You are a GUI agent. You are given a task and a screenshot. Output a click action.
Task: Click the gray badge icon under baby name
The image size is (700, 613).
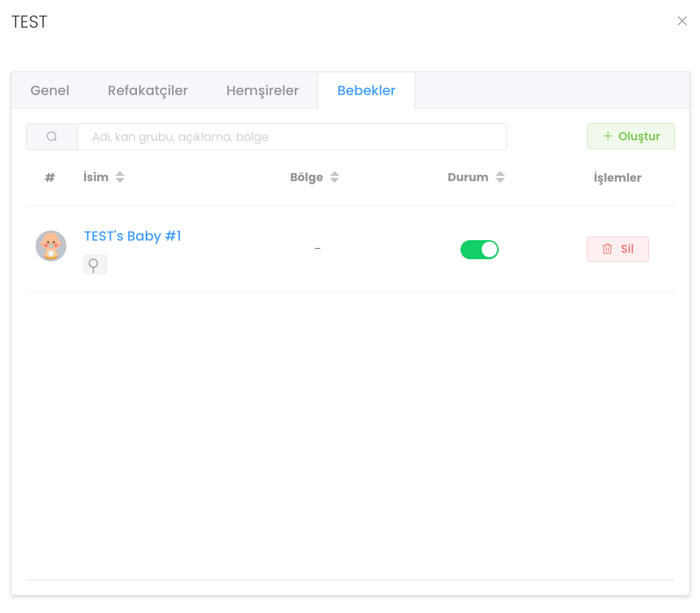[x=95, y=265]
